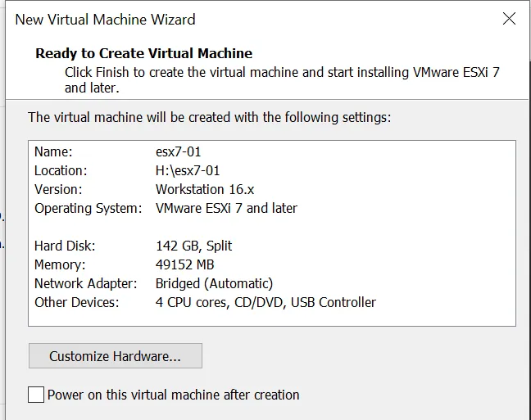Click the 'Other Devices:' label
The width and height of the screenshot is (531, 420).
(x=77, y=302)
